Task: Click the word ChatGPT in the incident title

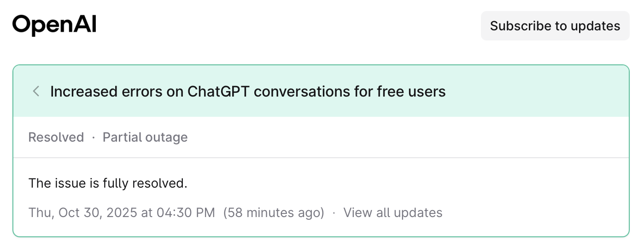Action: coord(218,92)
